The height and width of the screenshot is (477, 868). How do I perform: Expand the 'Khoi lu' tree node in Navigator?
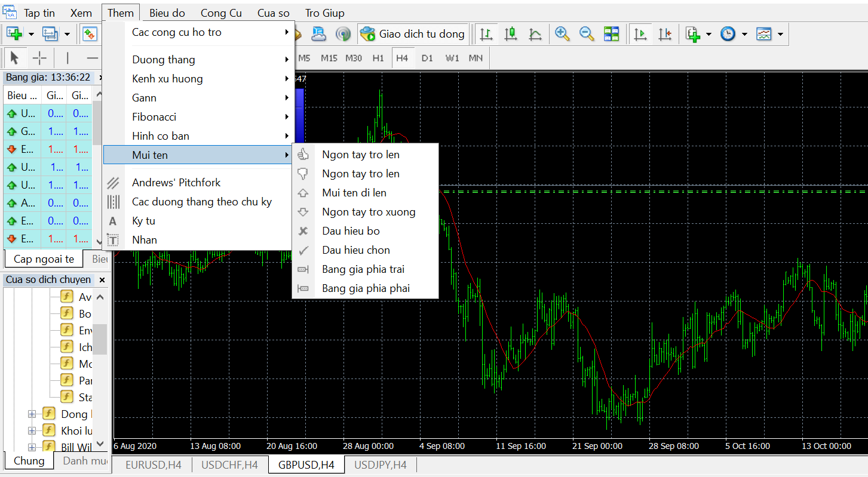pos(32,430)
